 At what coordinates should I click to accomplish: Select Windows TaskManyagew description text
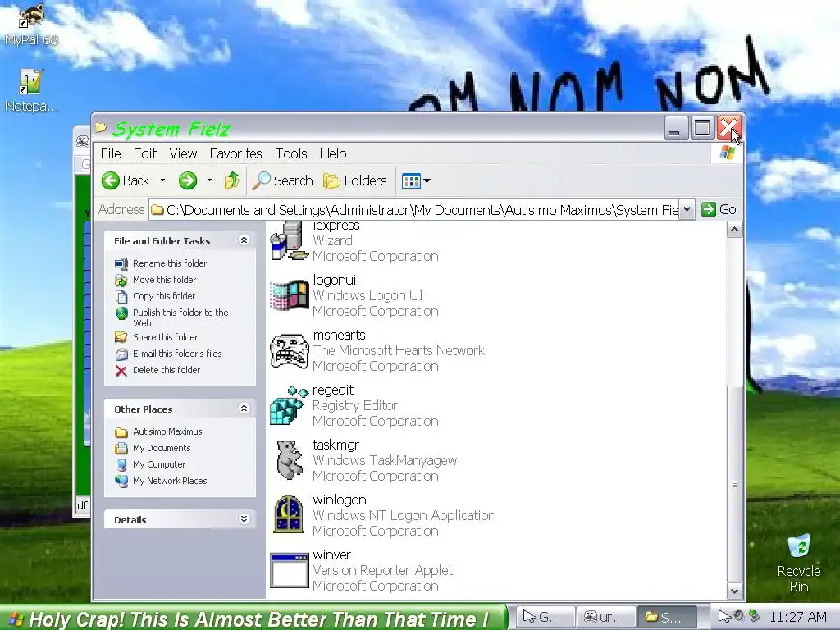point(385,461)
